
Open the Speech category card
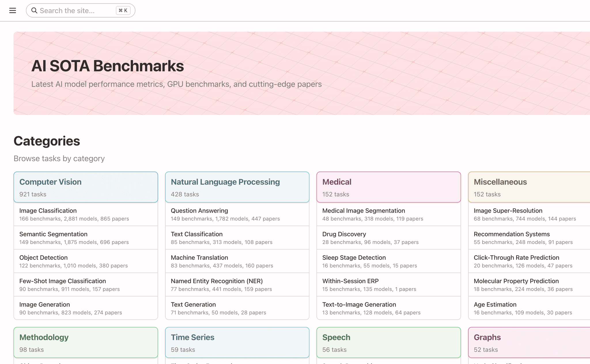pos(388,342)
